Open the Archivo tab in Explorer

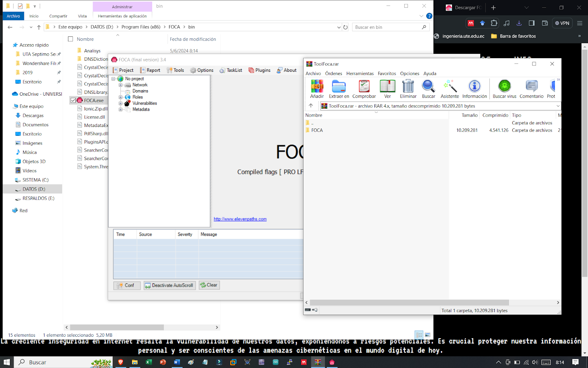(13, 16)
